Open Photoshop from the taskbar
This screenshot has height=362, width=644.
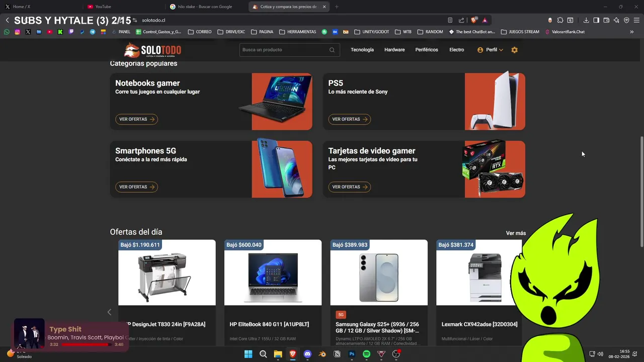[352, 354]
